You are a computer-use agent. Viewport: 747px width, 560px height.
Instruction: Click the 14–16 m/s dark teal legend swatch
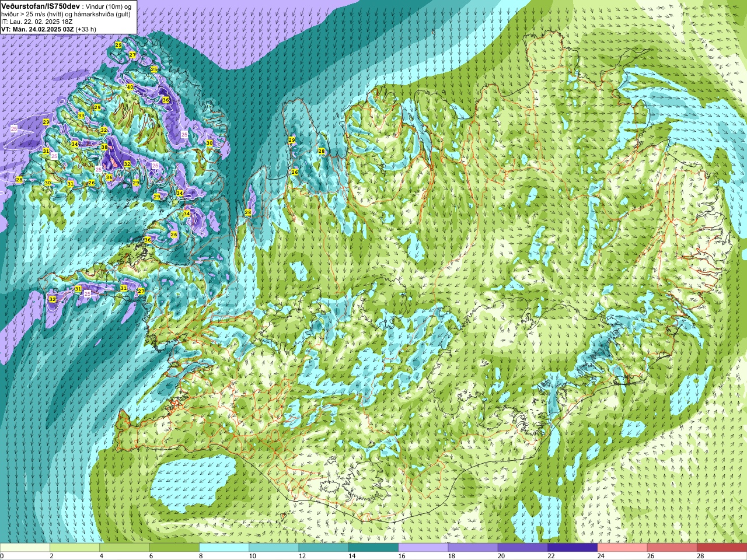click(x=373, y=548)
